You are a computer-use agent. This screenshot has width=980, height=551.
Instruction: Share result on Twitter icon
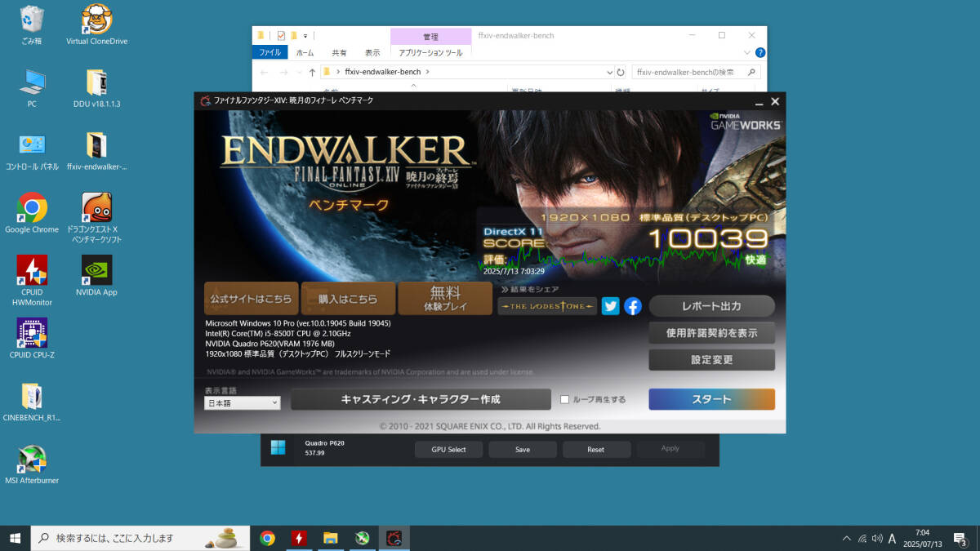click(610, 306)
